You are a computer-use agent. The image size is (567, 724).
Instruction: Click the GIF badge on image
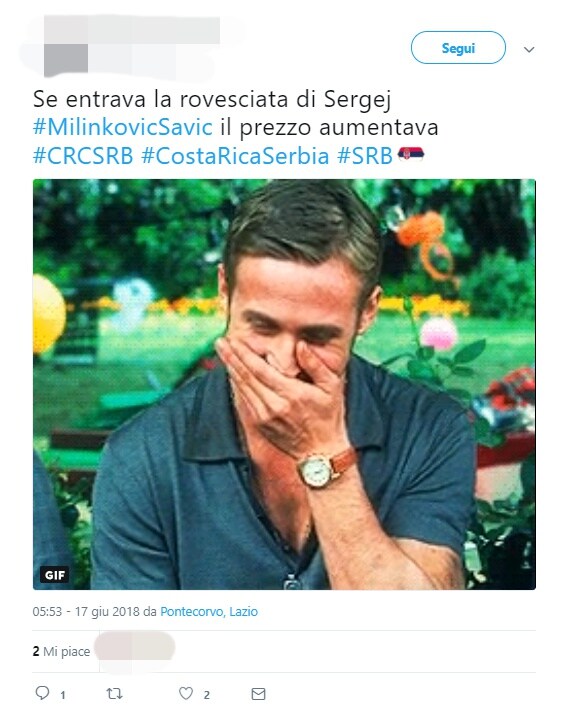(x=54, y=575)
